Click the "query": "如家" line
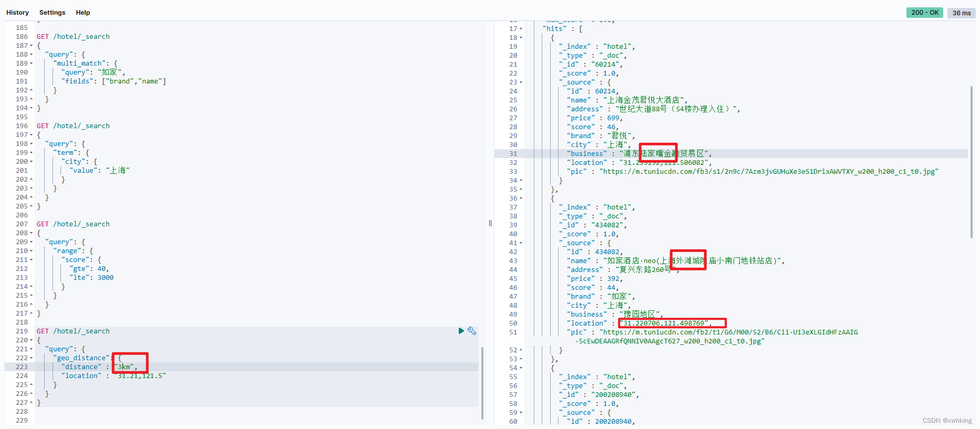 (93, 72)
